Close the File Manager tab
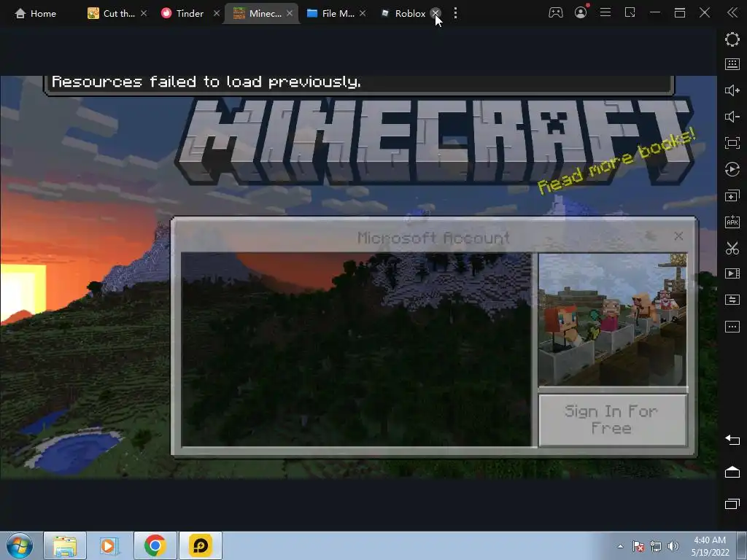The height and width of the screenshot is (560, 747). (363, 13)
